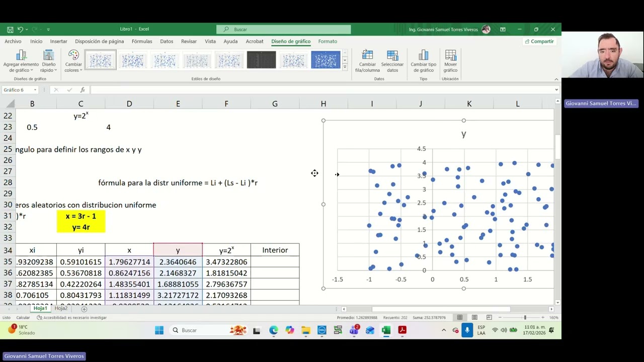This screenshot has height=362, width=644.
Task: Open the Undo history dropdown arrow
Action: 27,29
